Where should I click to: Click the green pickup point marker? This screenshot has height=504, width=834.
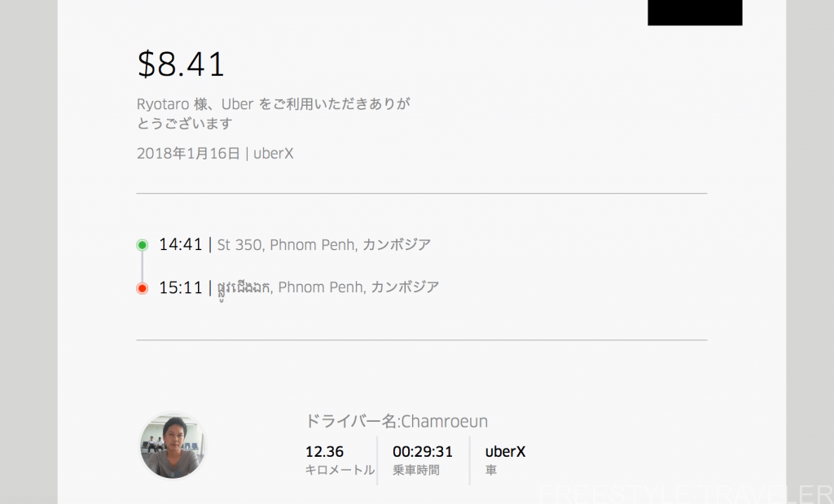[x=142, y=245]
